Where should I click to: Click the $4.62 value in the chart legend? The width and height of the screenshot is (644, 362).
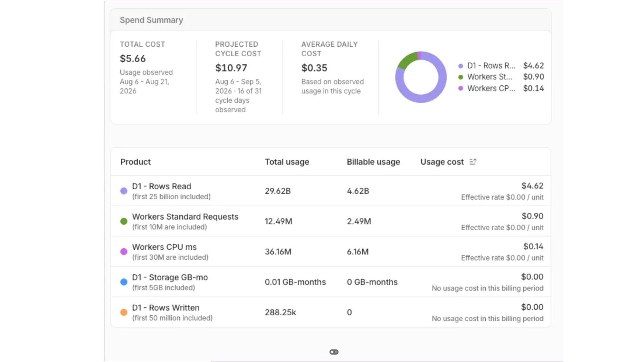pyautogui.click(x=534, y=66)
